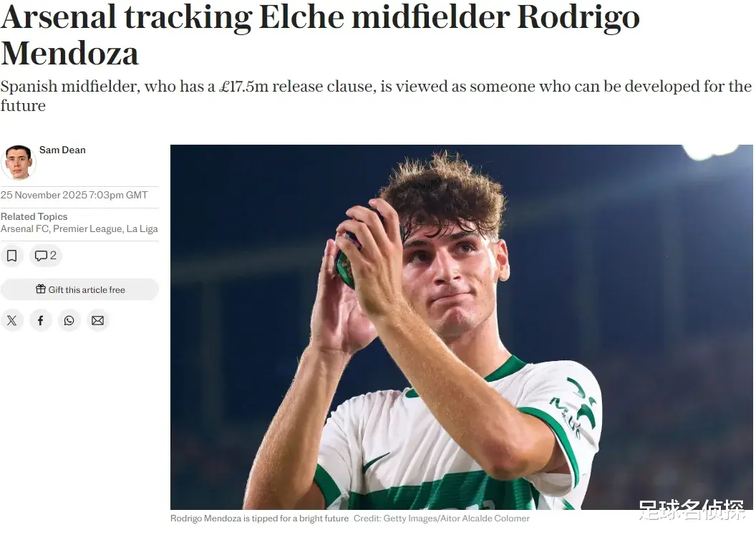The width and height of the screenshot is (756, 535).
Task: Click the gift box icon
Action: click(x=41, y=289)
